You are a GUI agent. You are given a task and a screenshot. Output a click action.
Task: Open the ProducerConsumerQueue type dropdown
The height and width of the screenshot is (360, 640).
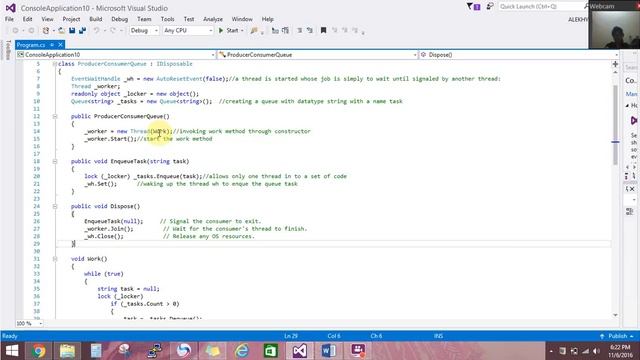318,55
